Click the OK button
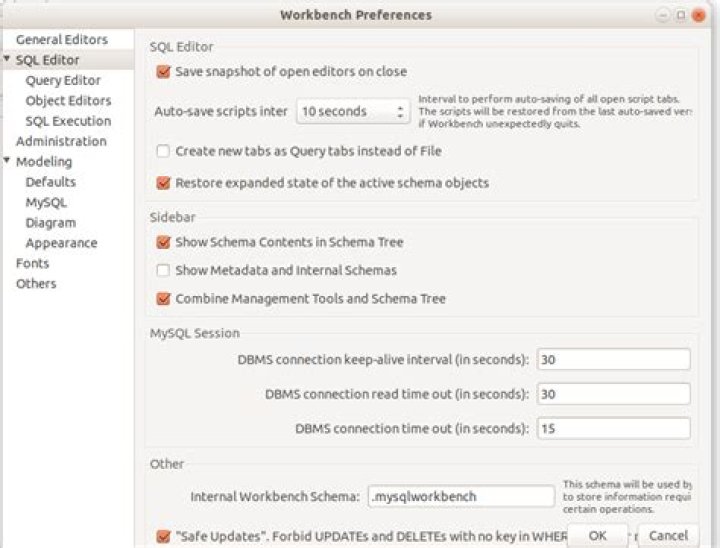Image resolution: width=720 pixels, height=548 pixels. point(597,536)
